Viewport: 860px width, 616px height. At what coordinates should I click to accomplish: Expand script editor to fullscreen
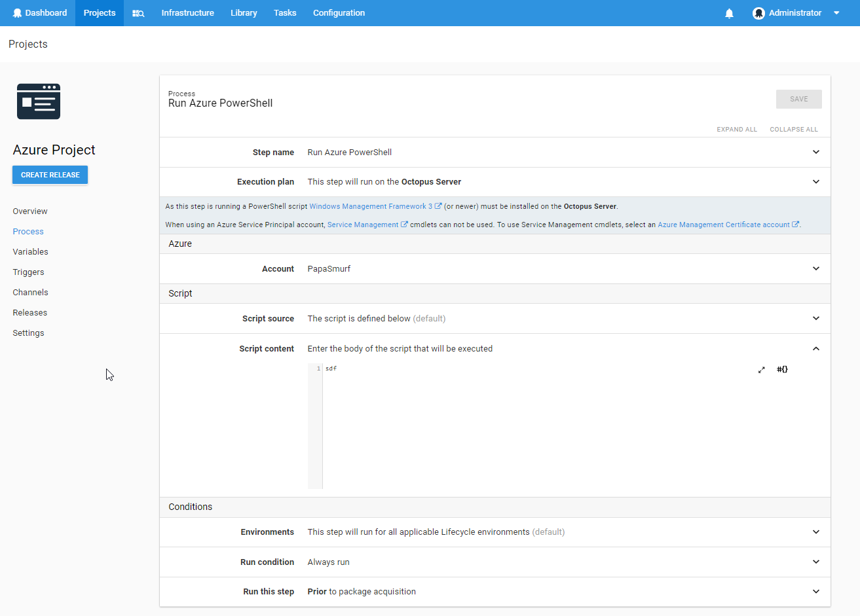[x=761, y=370]
